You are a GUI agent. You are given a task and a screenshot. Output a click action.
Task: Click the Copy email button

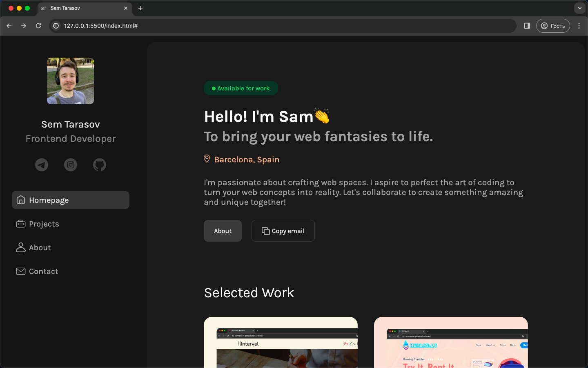tap(283, 231)
